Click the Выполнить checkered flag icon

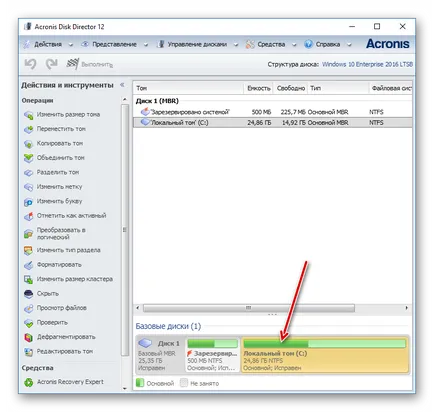click(72, 64)
